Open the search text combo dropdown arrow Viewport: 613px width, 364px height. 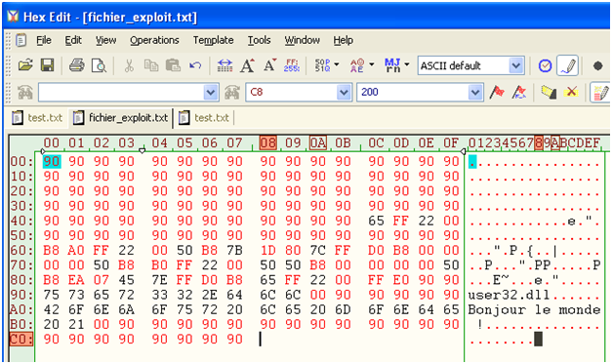(x=210, y=93)
